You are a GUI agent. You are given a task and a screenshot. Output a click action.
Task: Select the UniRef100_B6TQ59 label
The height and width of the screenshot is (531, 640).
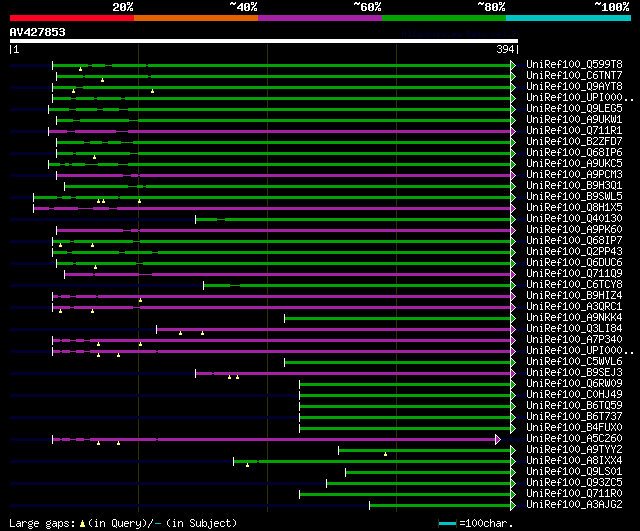[574, 406]
